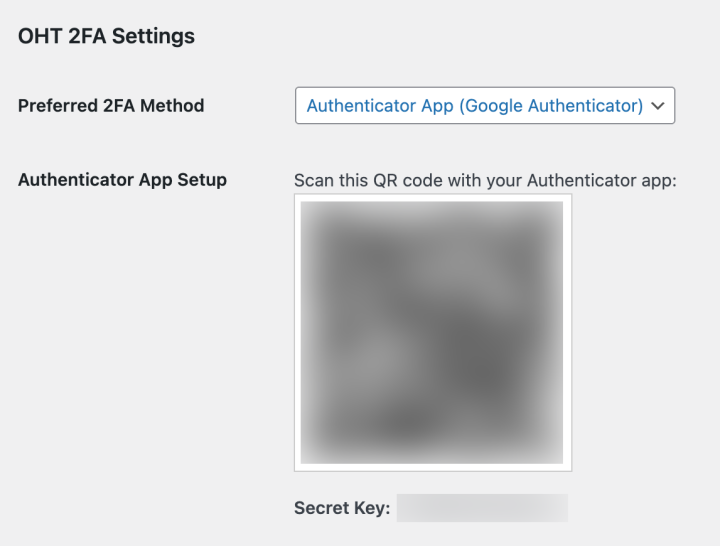Image resolution: width=720 pixels, height=546 pixels.
Task: Click the word "Setup" in Authenticator App label
Action: point(201,181)
